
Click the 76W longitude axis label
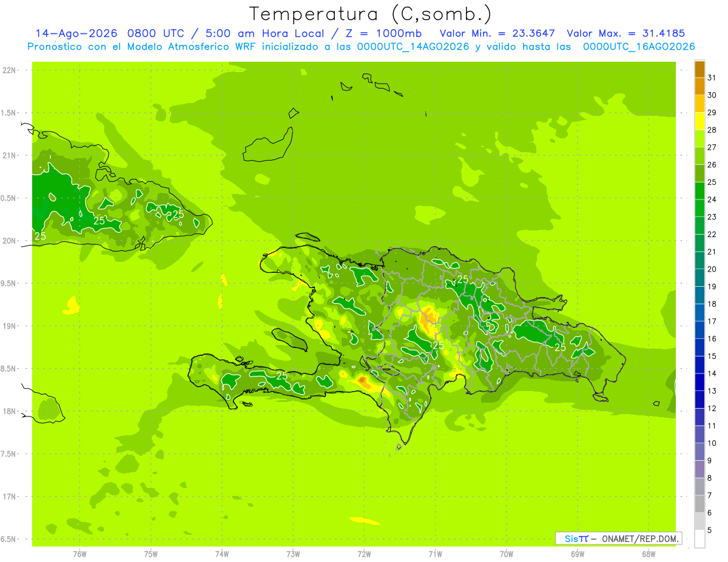(79, 554)
